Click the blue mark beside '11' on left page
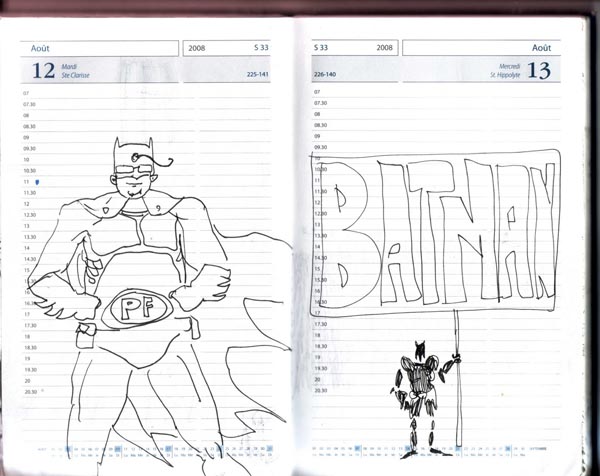The image size is (600, 476). [37, 182]
